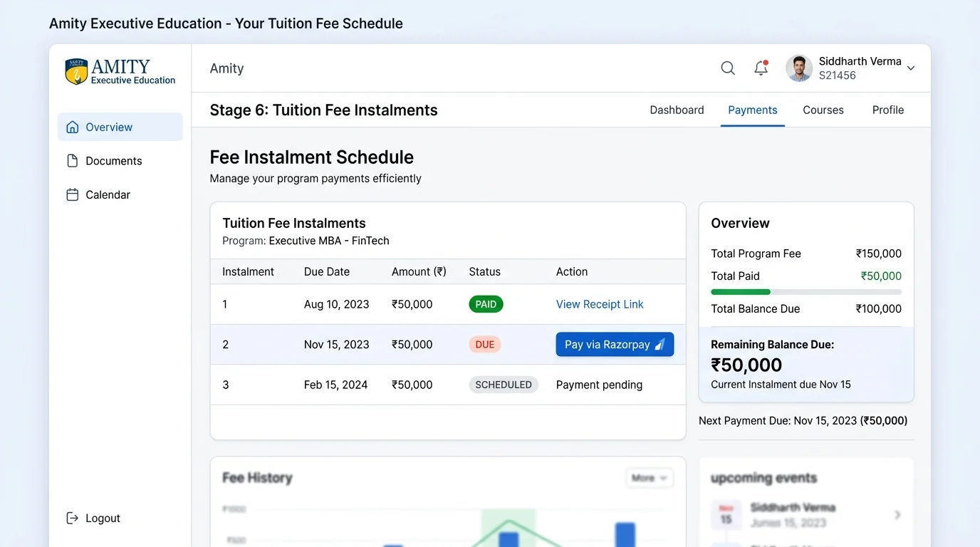Screen dimensions: 980x547
Task: Expand the user account chevron
Action: point(910,68)
